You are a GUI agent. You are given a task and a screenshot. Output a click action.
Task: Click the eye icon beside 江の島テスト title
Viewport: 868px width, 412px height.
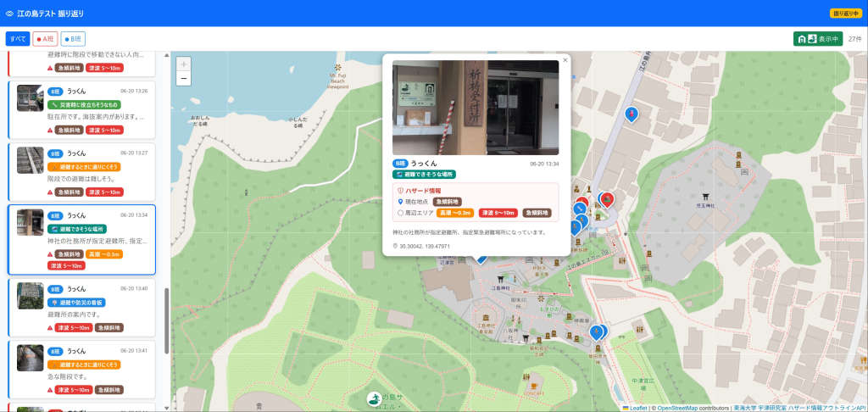[x=9, y=14]
